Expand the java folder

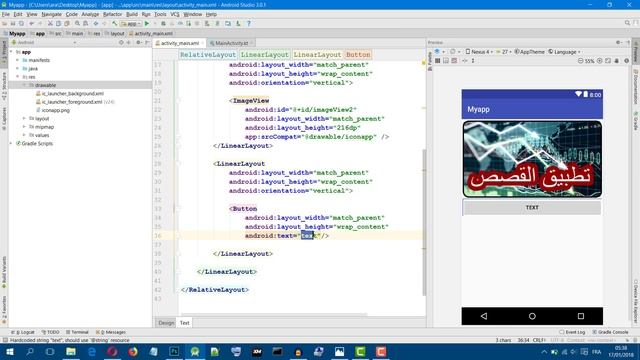click(18, 69)
